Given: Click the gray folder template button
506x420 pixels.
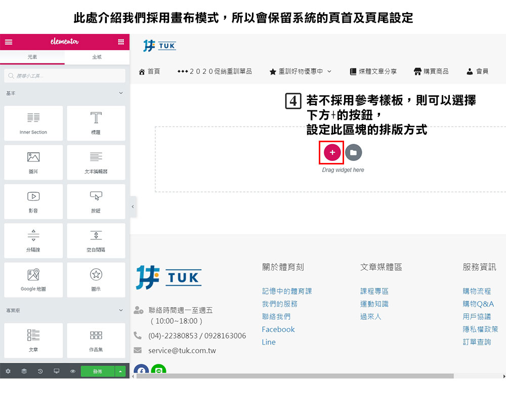Looking at the screenshot, I should pos(353,152).
